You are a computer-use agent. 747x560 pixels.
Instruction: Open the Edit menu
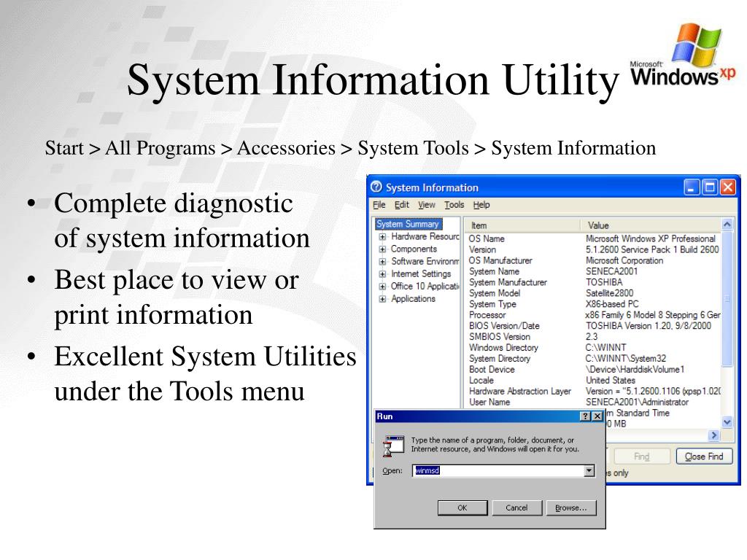point(402,205)
